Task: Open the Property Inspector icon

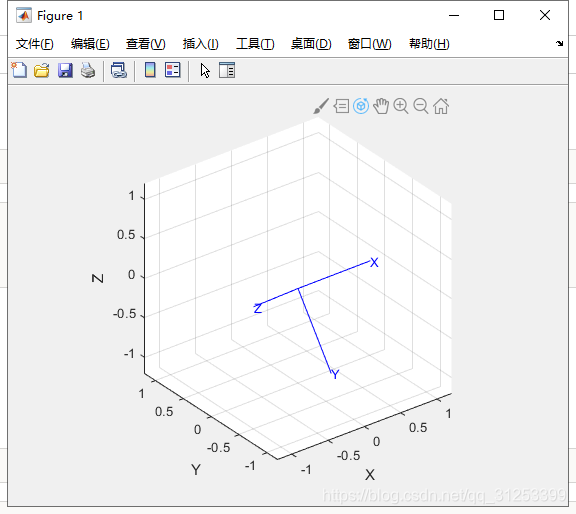Action: 227,70
